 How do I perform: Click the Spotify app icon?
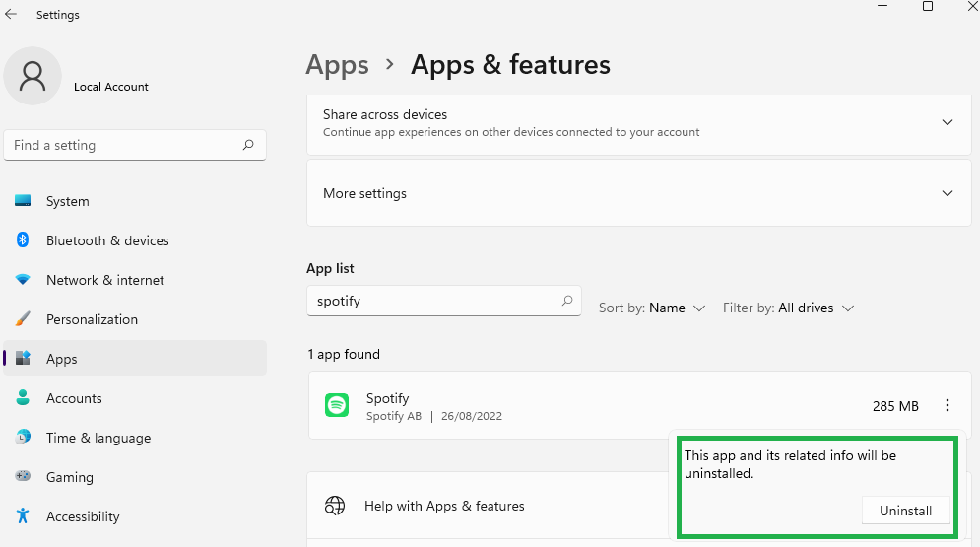(337, 406)
